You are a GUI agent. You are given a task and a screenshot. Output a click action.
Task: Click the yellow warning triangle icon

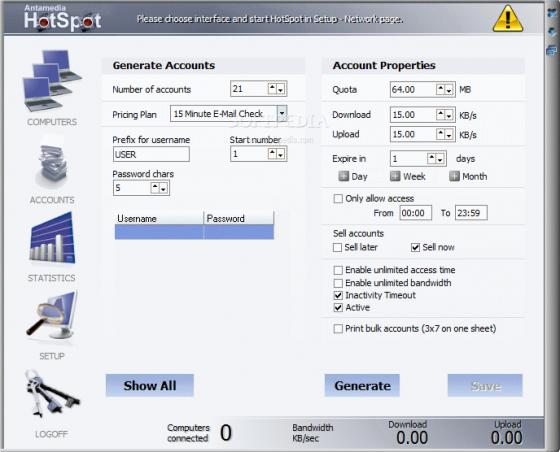coord(508,19)
